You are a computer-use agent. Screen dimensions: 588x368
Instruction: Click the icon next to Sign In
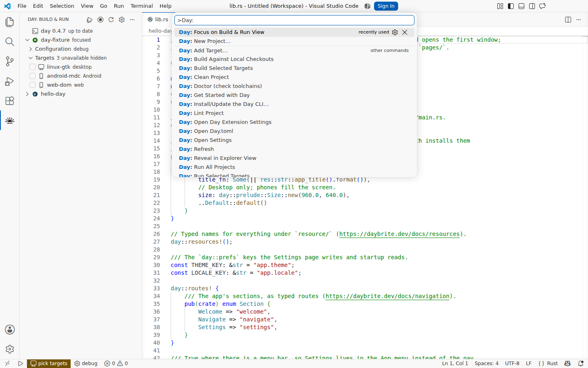pos(367,6)
